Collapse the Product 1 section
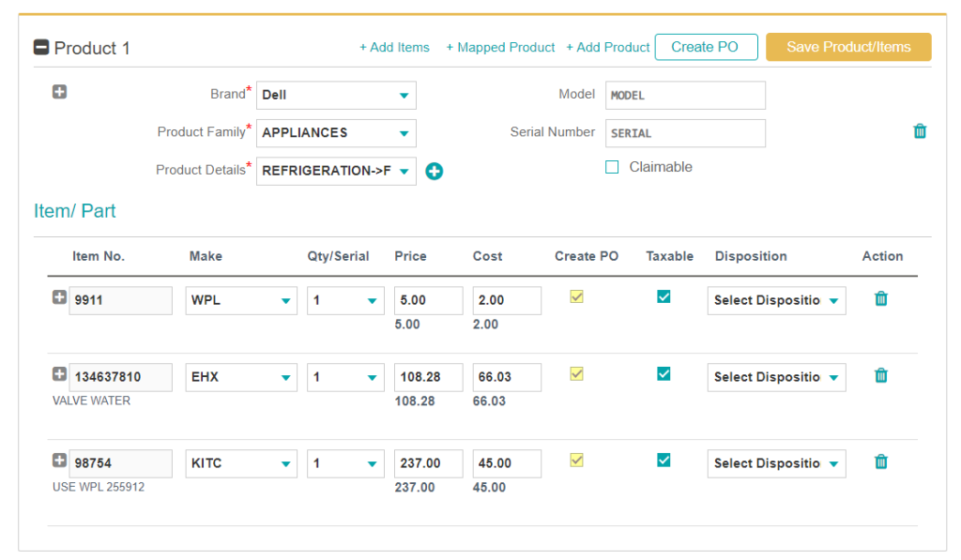Viewport: 961px width, 560px height. click(x=41, y=47)
